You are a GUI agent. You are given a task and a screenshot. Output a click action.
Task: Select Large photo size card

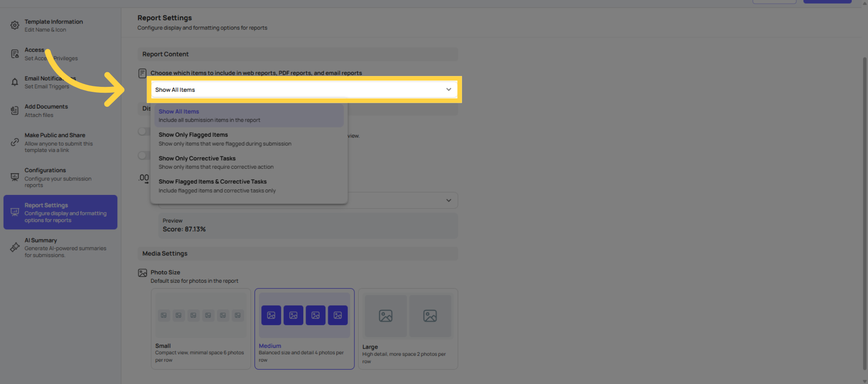coord(408,329)
